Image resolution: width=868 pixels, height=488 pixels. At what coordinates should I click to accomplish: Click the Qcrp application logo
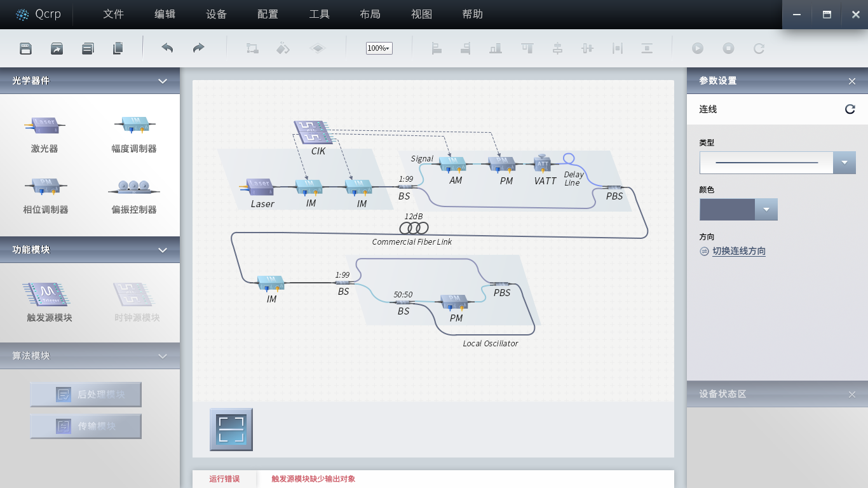[39, 15]
